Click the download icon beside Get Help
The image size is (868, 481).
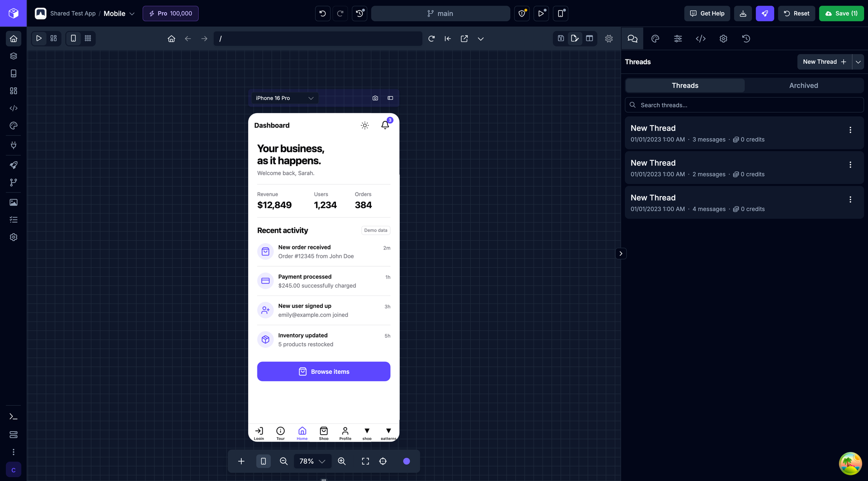point(743,13)
